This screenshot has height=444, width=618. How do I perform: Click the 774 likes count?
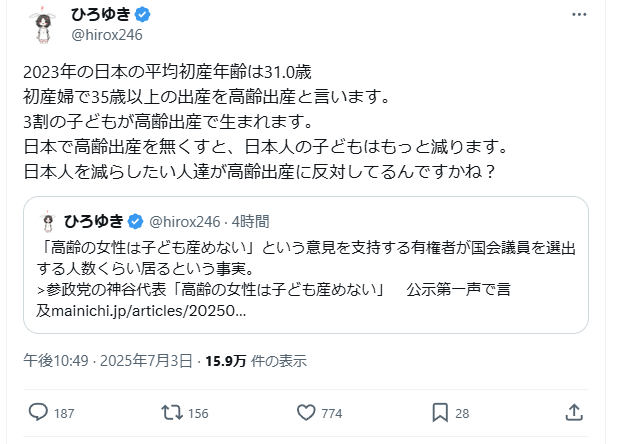[x=332, y=413]
